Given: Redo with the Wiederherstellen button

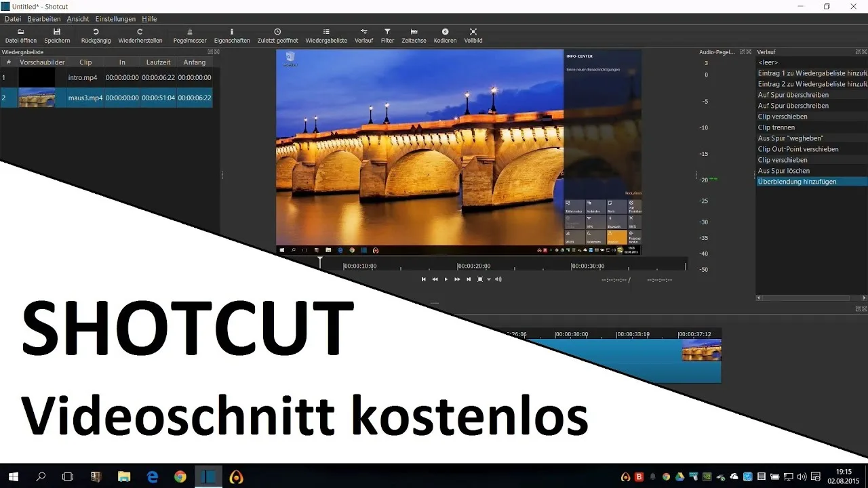Looking at the screenshot, I should pyautogui.click(x=140, y=35).
